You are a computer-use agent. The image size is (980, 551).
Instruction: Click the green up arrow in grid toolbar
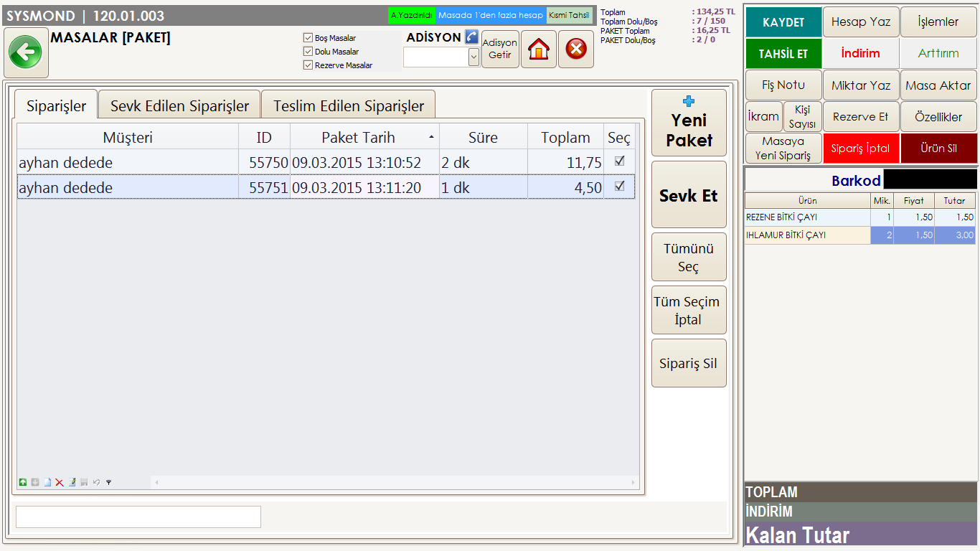[x=23, y=483]
